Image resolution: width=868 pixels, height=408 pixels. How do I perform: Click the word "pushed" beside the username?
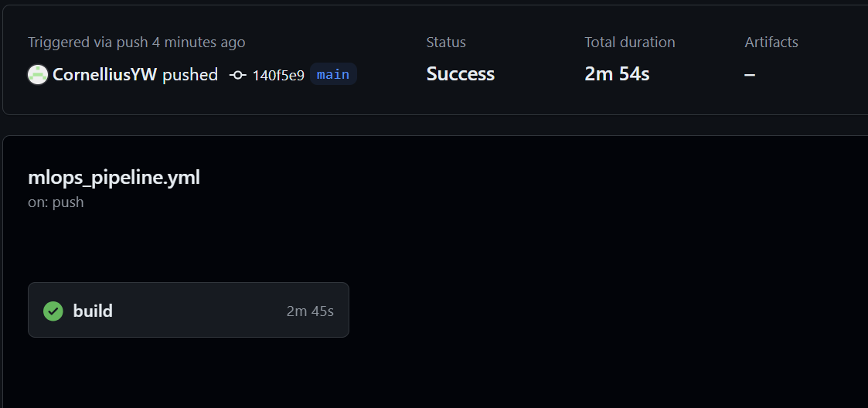pos(190,75)
